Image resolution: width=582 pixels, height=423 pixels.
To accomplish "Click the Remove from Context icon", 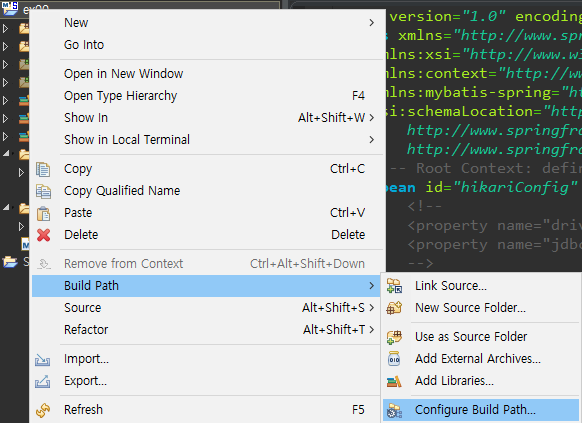I will [44, 264].
